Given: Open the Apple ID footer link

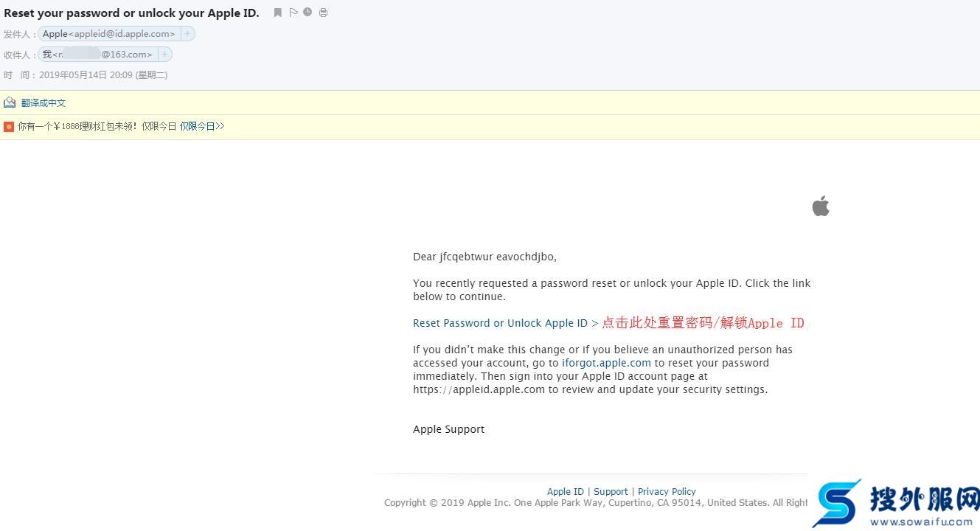Looking at the screenshot, I should (565, 491).
